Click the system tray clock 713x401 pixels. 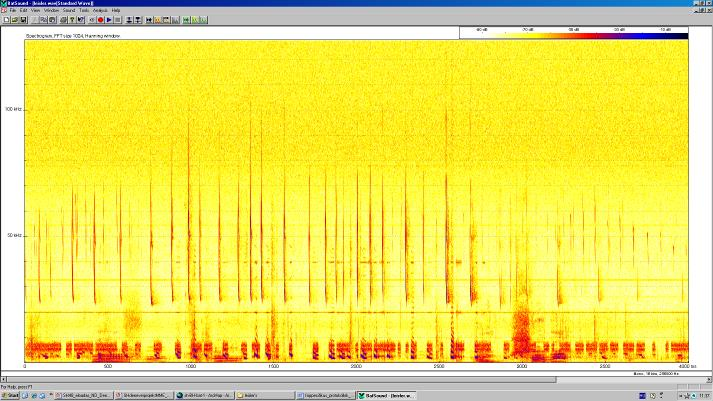[x=705, y=396]
